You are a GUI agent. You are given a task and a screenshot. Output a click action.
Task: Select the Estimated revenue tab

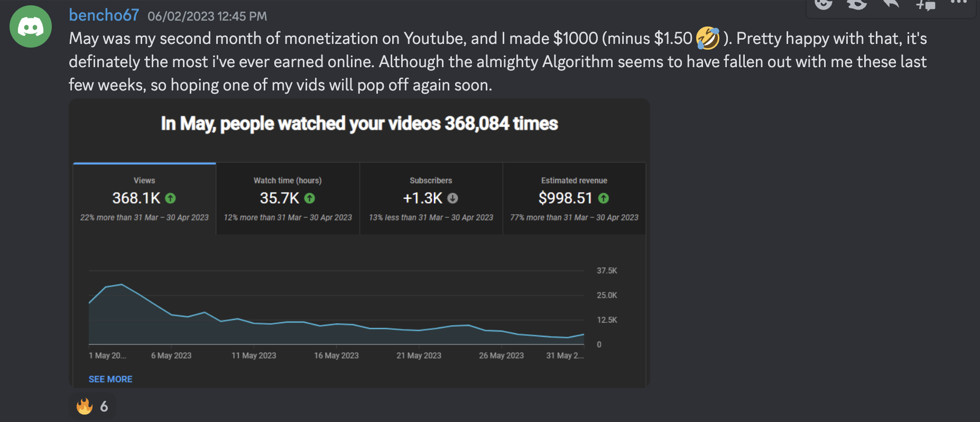[574, 198]
